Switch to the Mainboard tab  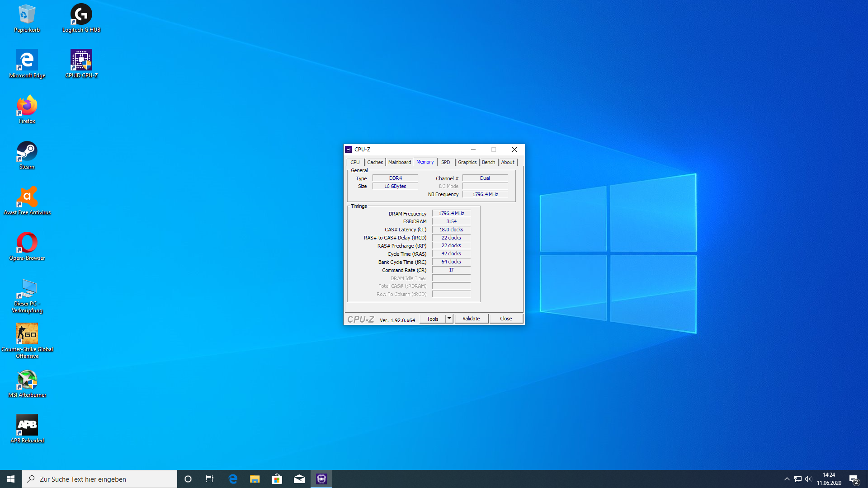[x=400, y=162]
